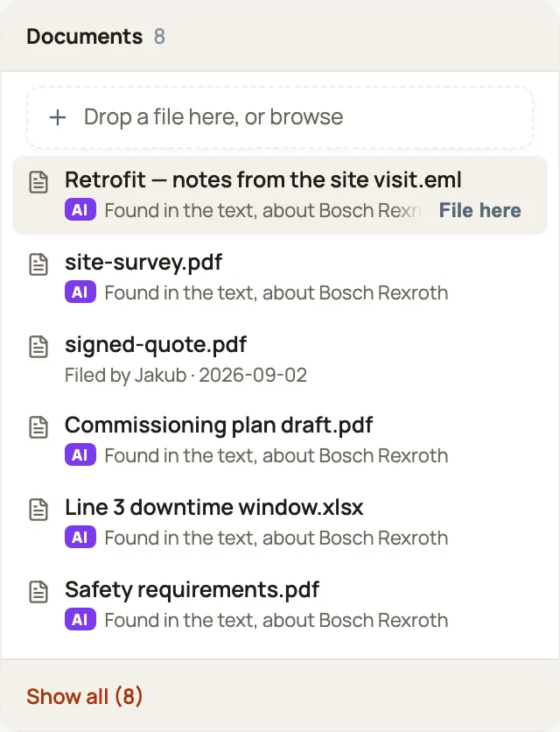Open Show all (8) documents link
Image resolution: width=560 pixels, height=732 pixels.
85,696
